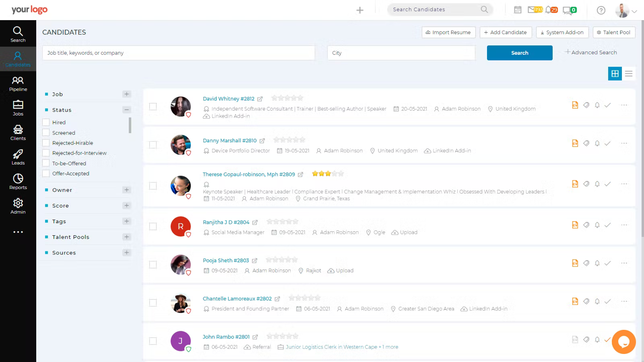Switch to list view layout icon
The image size is (644, 362).
click(x=628, y=74)
